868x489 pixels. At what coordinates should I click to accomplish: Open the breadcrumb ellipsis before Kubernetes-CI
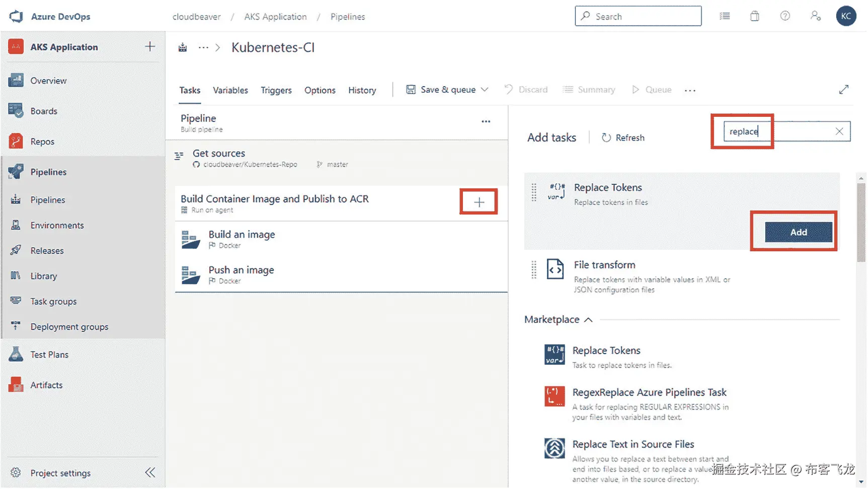point(203,47)
